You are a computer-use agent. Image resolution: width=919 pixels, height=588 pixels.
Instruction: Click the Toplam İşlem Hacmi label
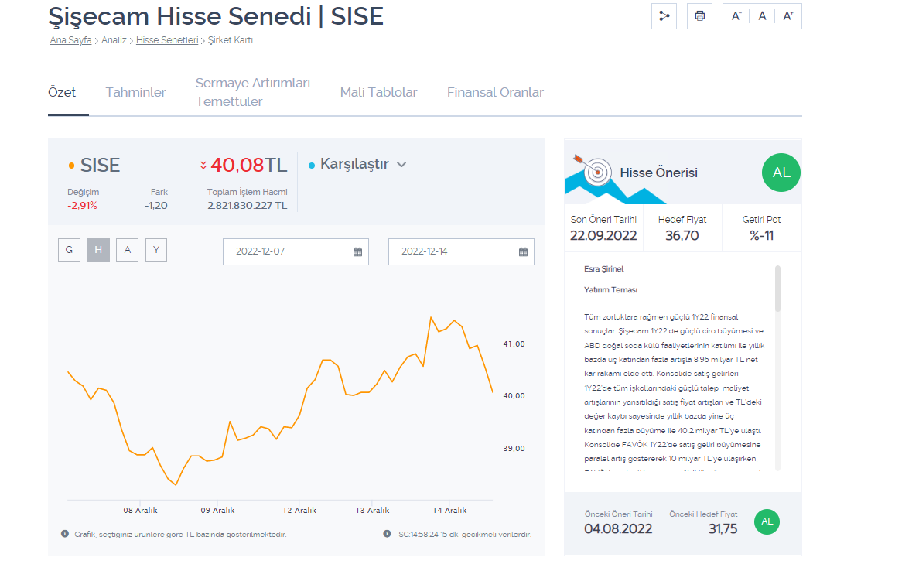[x=248, y=193]
